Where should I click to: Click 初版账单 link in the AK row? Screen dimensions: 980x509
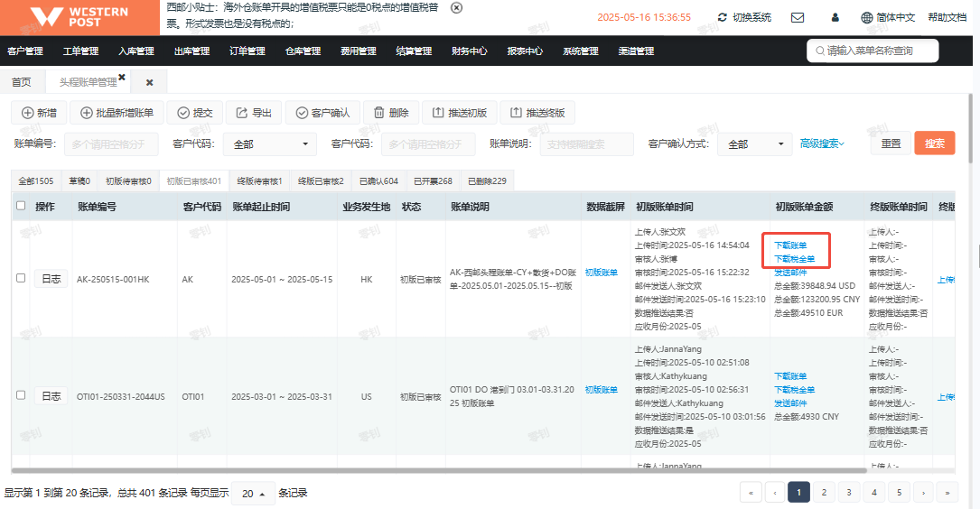pyautogui.click(x=602, y=273)
